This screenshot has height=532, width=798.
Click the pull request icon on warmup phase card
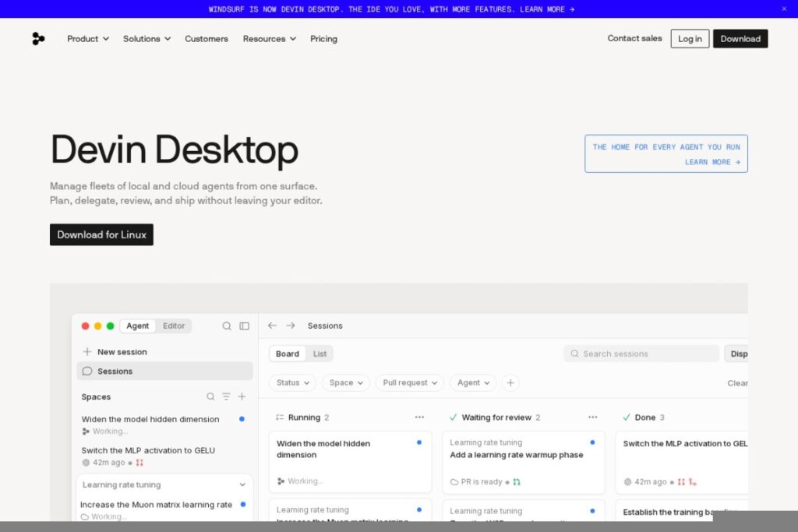(x=517, y=481)
